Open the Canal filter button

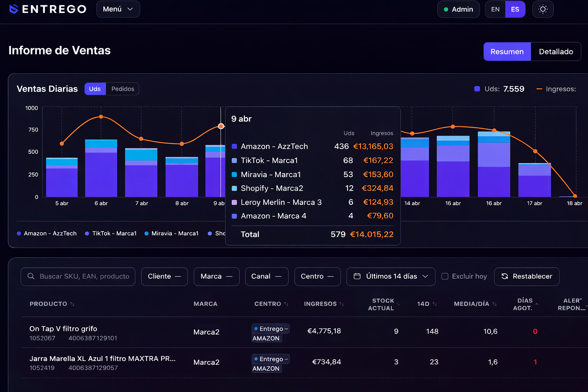coord(266,276)
